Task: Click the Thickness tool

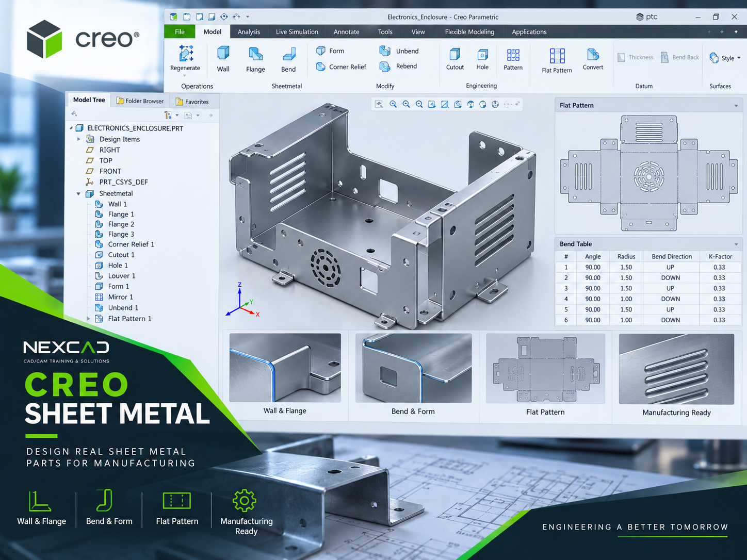Action: tap(636, 57)
